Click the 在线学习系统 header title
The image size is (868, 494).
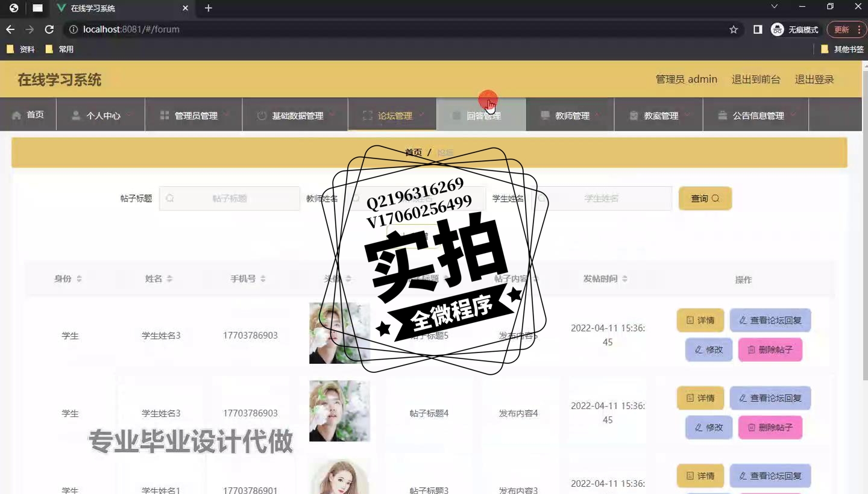59,80
